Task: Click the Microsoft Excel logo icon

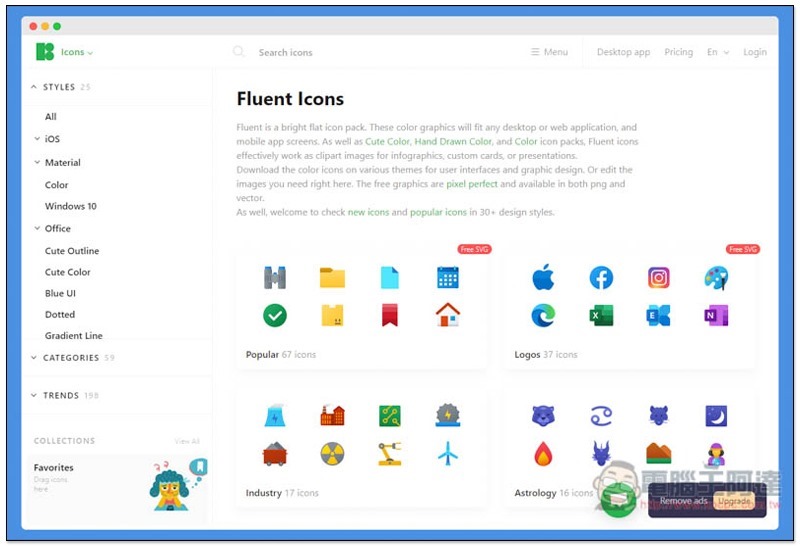Action: pyautogui.click(x=601, y=316)
